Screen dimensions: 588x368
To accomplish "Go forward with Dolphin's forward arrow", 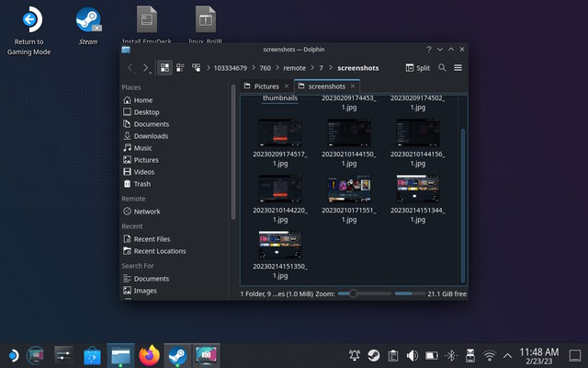I will click(x=145, y=68).
